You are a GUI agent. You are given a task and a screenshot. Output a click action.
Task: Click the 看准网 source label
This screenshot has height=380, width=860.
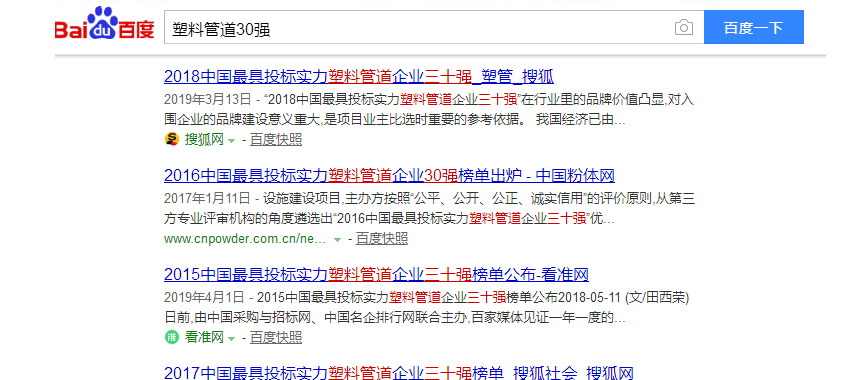204,337
